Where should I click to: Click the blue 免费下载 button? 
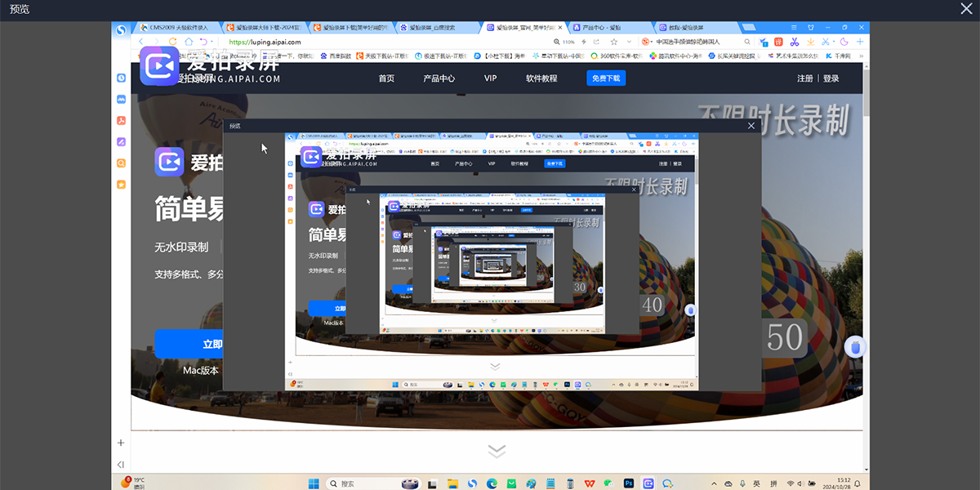click(605, 78)
